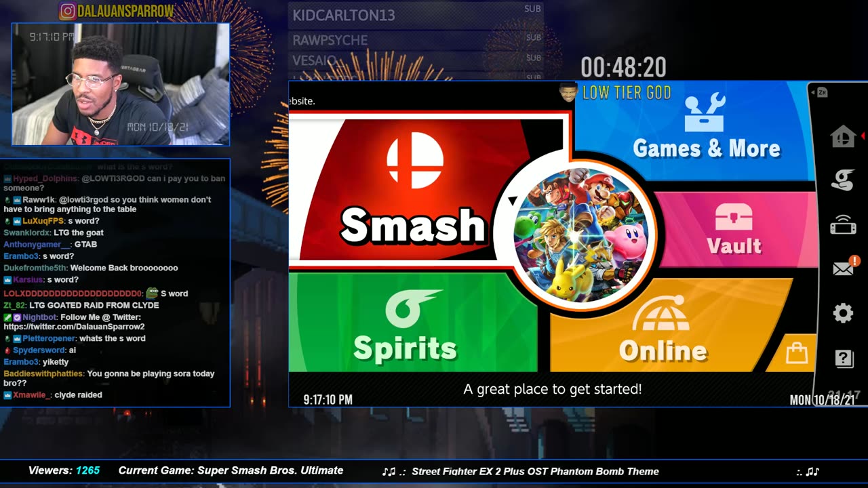This screenshot has width=868, height=488.
Task: Open the mail notifications envelope icon
Action: coord(843,269)
